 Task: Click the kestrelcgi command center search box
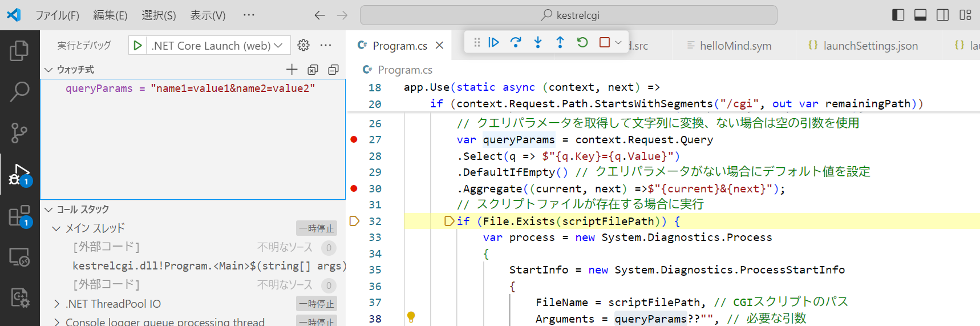pyautogui.click(x=569, y=15)
